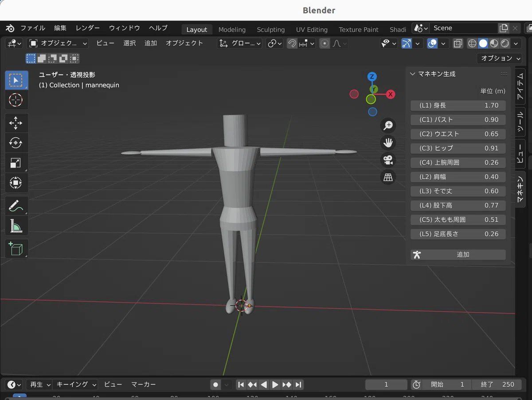Viewport: 532px width, 400px height.
Task: Toggle the auto keying record button
Action: 216,384
